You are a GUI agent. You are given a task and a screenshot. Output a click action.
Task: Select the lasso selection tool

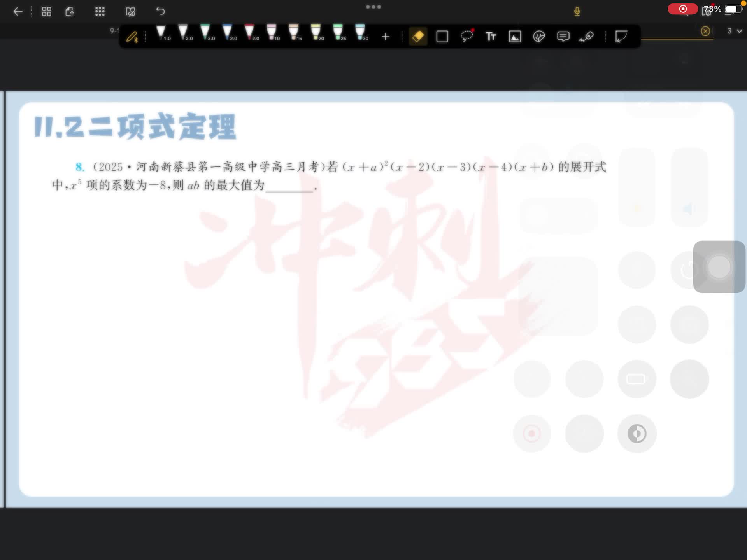466,37
